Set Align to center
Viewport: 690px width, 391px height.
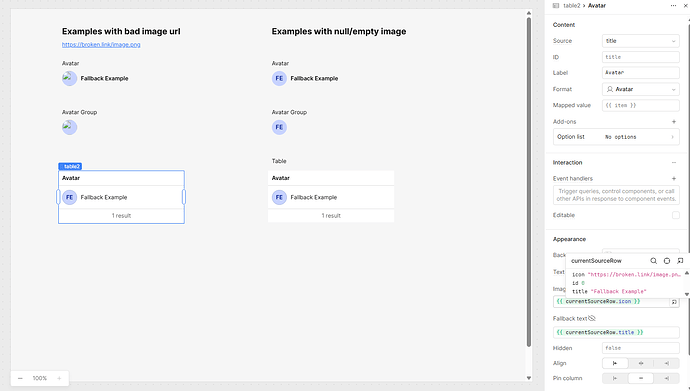641,363
